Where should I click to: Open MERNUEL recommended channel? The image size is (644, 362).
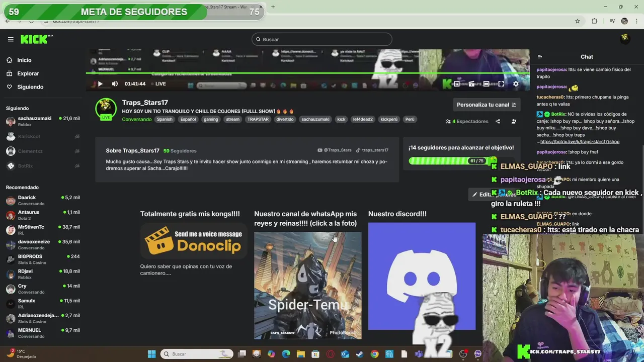click(x=43, y=333)
